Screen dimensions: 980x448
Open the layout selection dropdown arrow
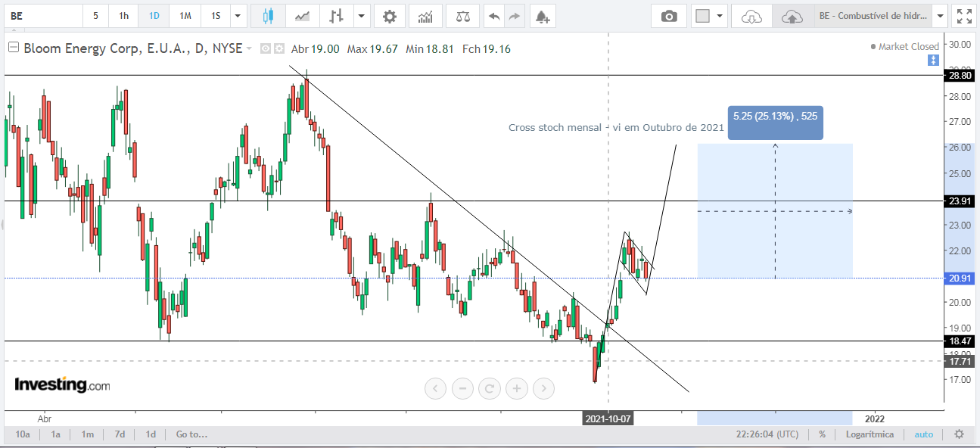(720, 16)
